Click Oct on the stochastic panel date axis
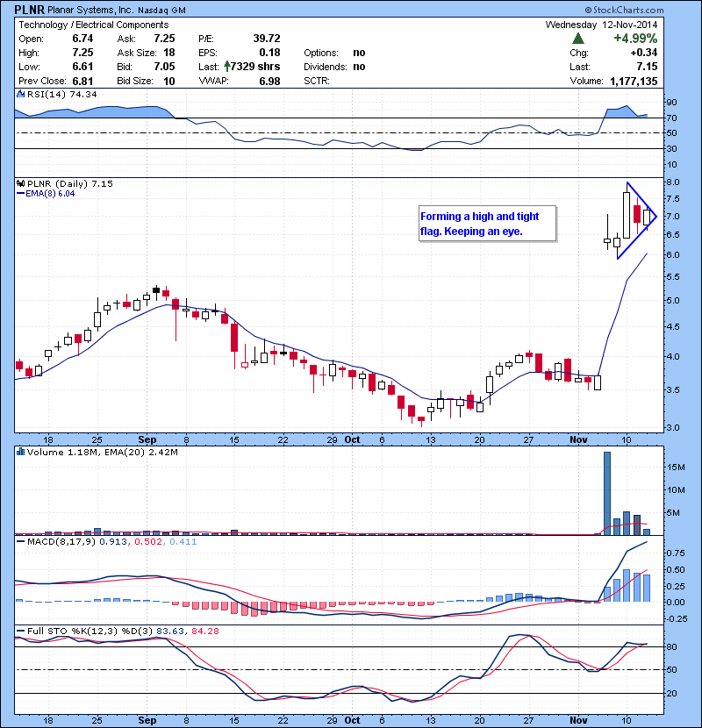Screen dimensions: 702x728 [352, 720]
